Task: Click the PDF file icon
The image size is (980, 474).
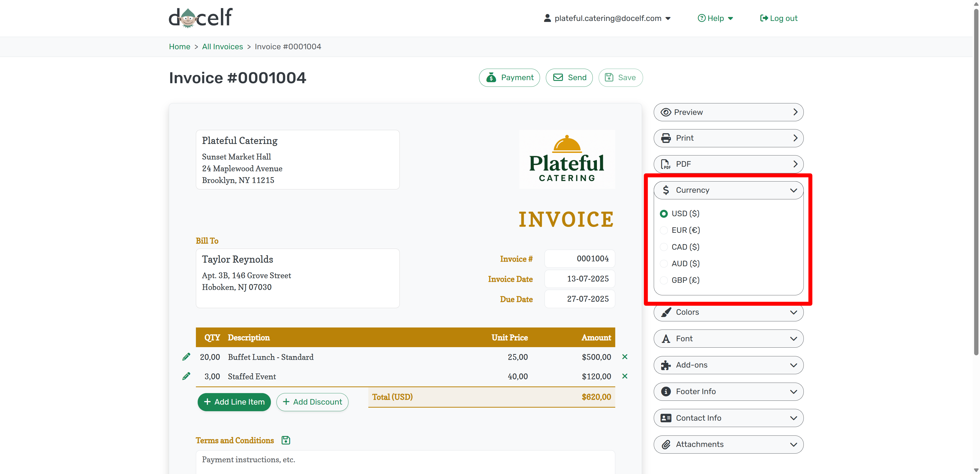Action: coord(666,164)
